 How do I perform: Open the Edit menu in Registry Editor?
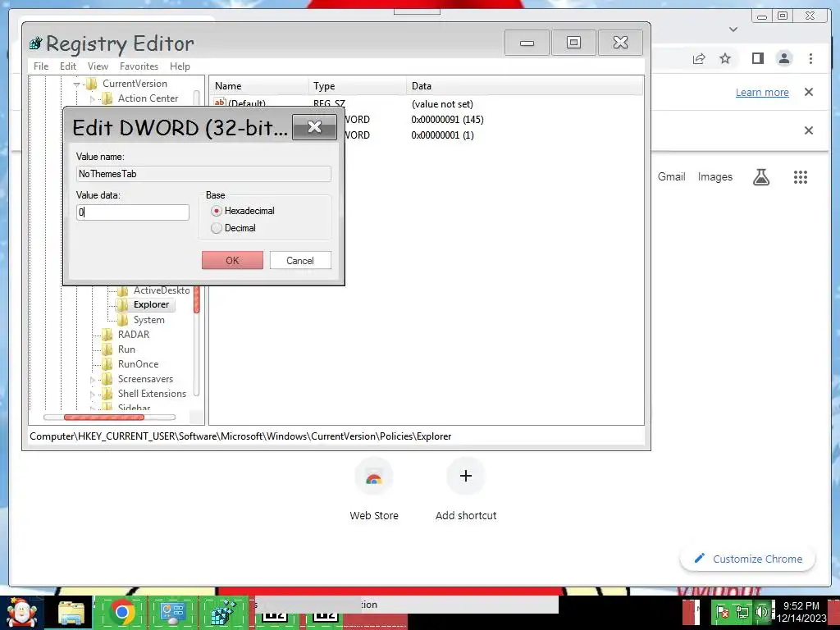[x=67, y=66]
